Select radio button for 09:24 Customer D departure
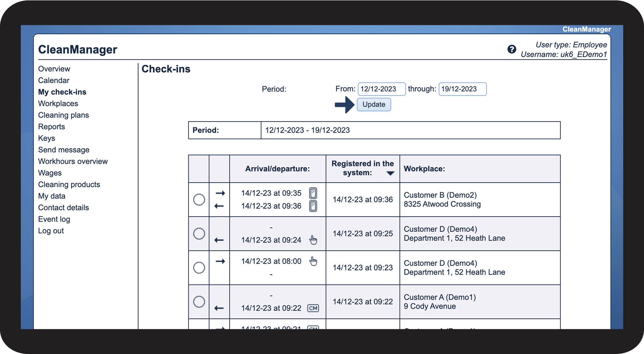Viewport: 644px width, 354px height. pos(199,234)
